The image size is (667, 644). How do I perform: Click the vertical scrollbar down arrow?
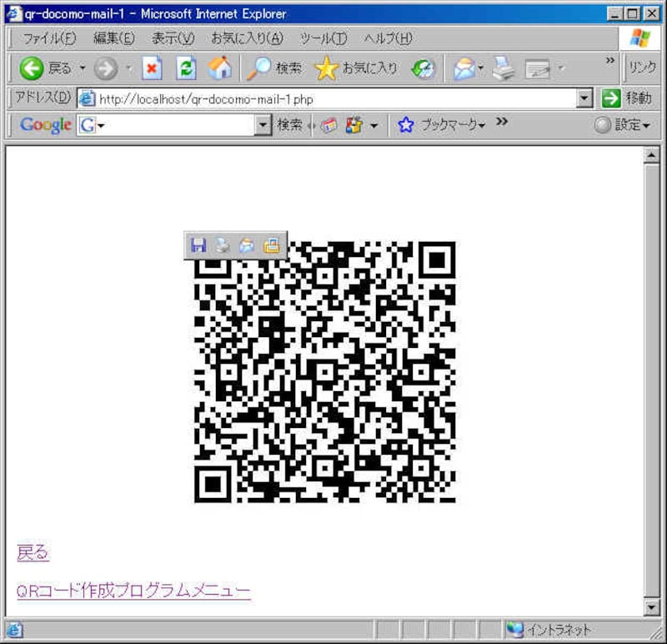pyautogui.click(x=652, y=607)
